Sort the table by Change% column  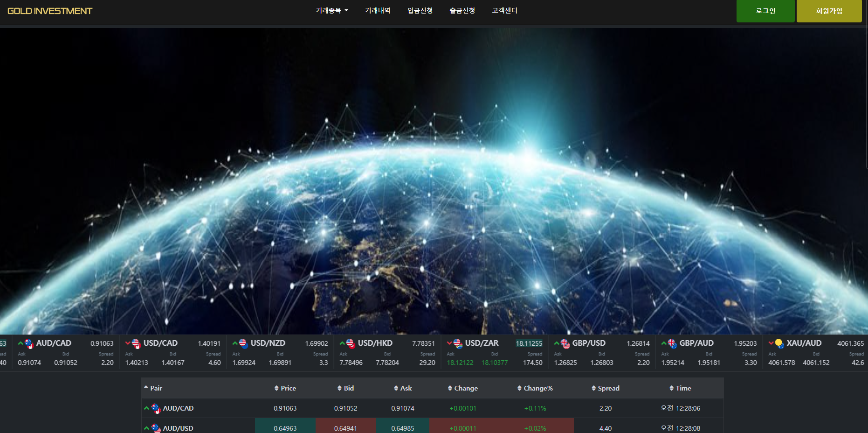pos(535,388)
